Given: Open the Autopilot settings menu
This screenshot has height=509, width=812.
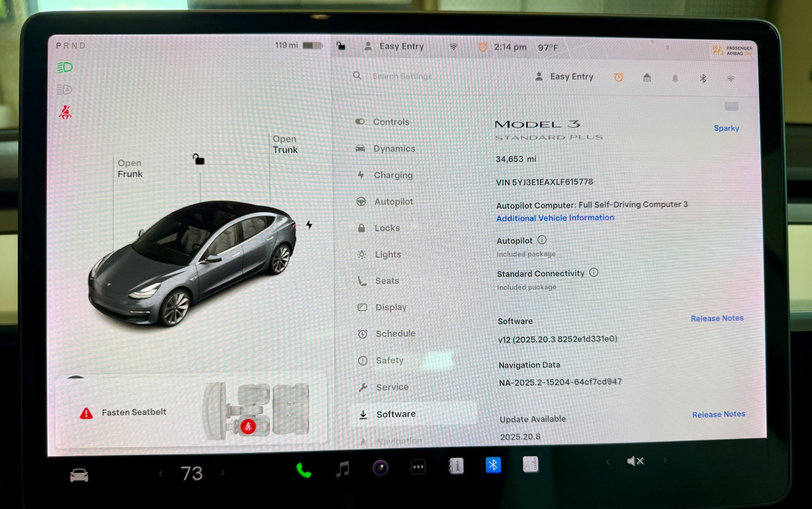Looking at the screenshot, I should pos(385,202).
